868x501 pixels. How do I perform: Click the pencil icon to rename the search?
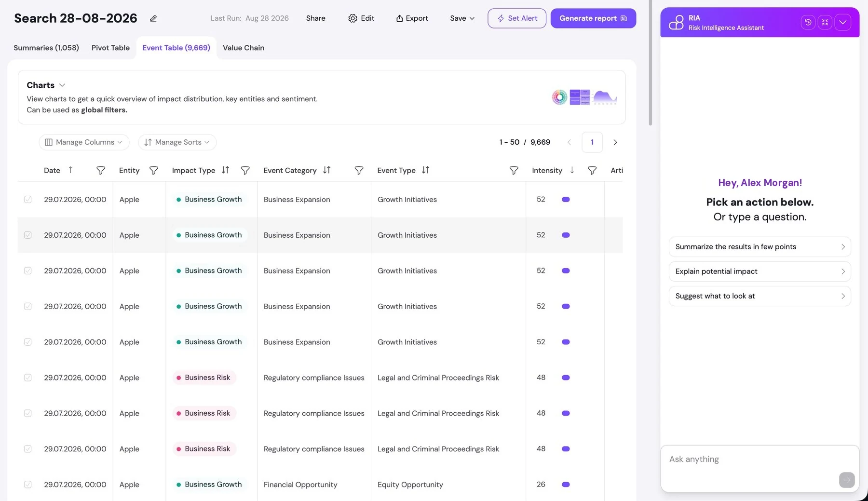point(153,18)
